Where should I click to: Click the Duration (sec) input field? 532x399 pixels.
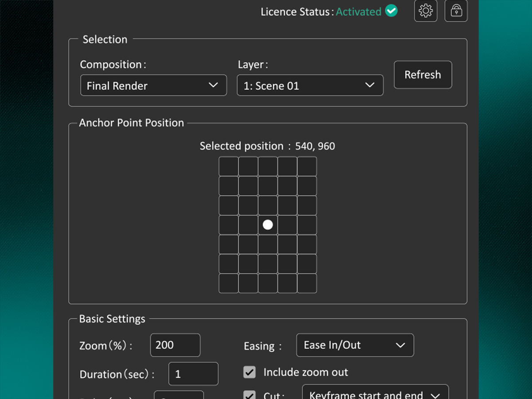point(193,374)
